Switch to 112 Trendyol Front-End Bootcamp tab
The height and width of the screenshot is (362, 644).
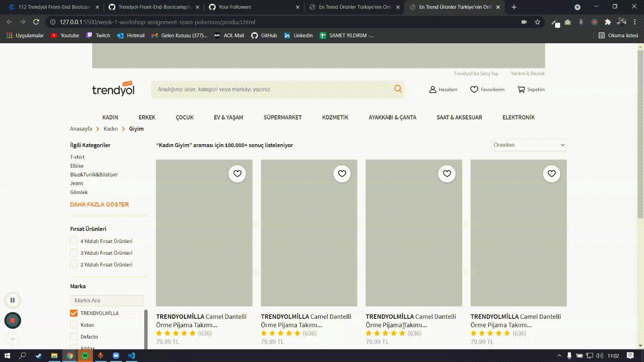coord(53,7)
